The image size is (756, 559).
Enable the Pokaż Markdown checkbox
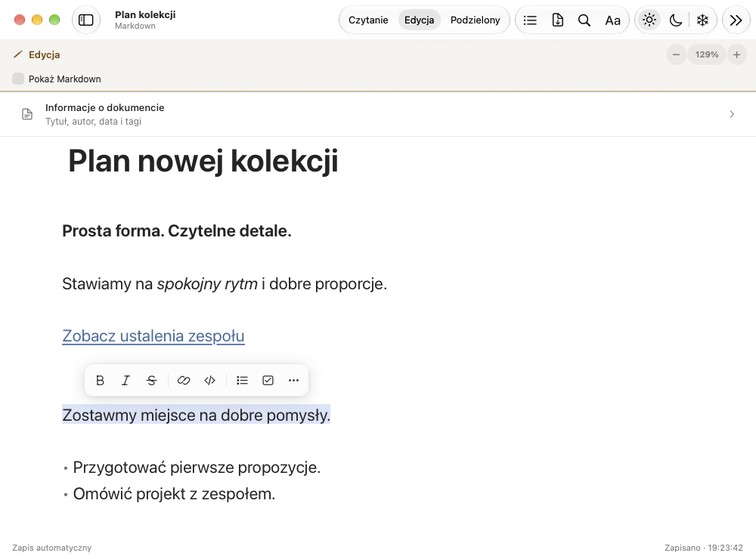point(18,79)
